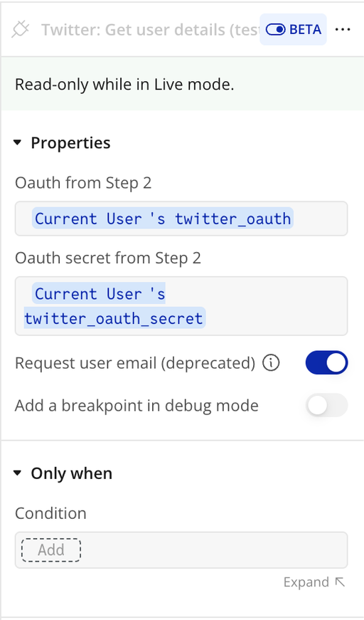Click the diagonal arrow icon beside Expand
The width and height of the screenshot is (364, 620).
click(340, 582)
